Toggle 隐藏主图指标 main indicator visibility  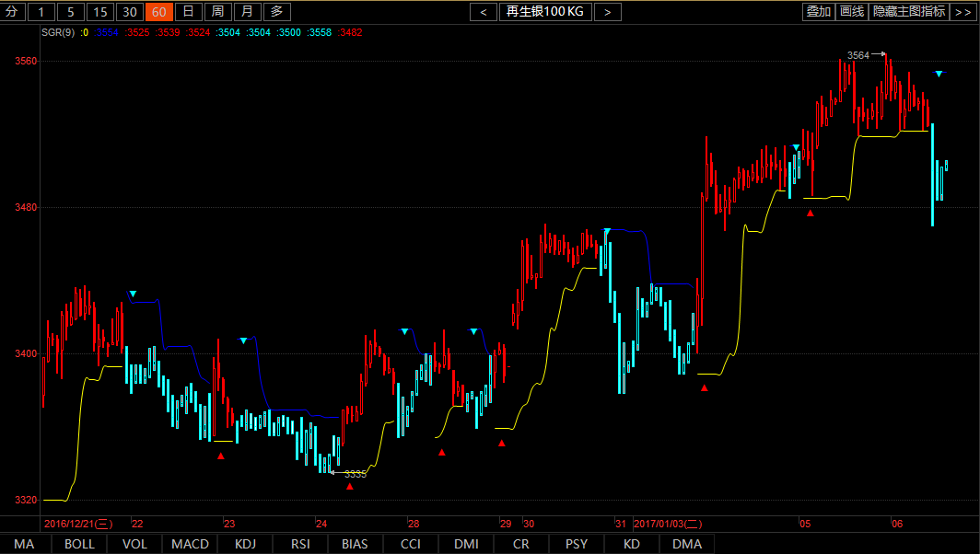pos(909,12)
